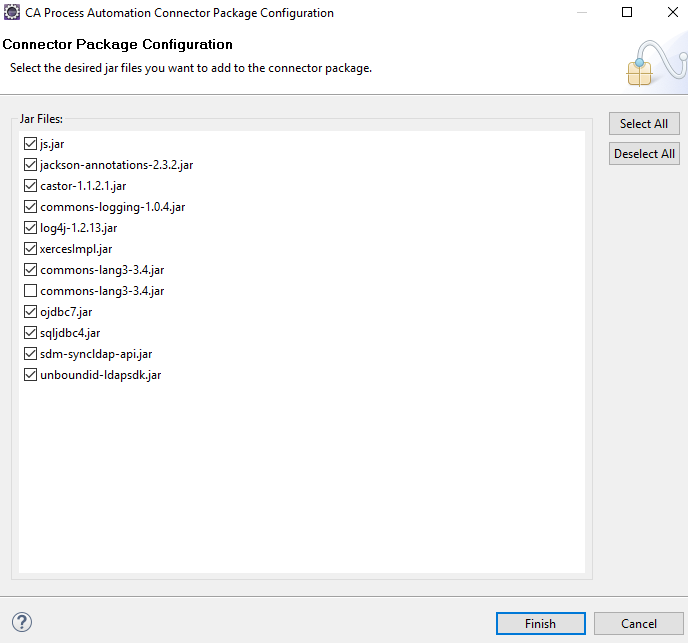Uncheck the checked commons-lang3-3.4.jar checkbox
This screenshot has width=688, height=643.
tap(30, 269)
